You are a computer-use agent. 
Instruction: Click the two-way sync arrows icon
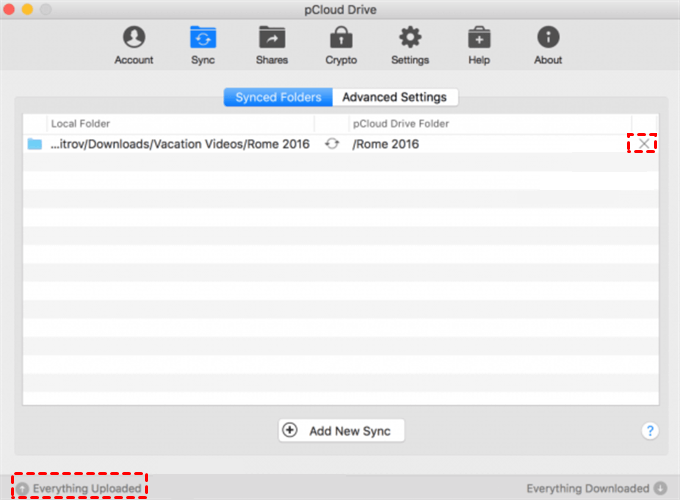(332, 144)
